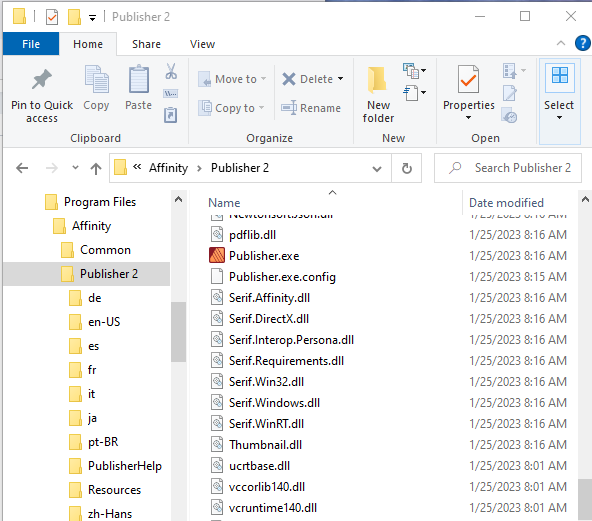Select the vcruntime140.dll file
Screen dimensions: 592x521
coord(273,507)
